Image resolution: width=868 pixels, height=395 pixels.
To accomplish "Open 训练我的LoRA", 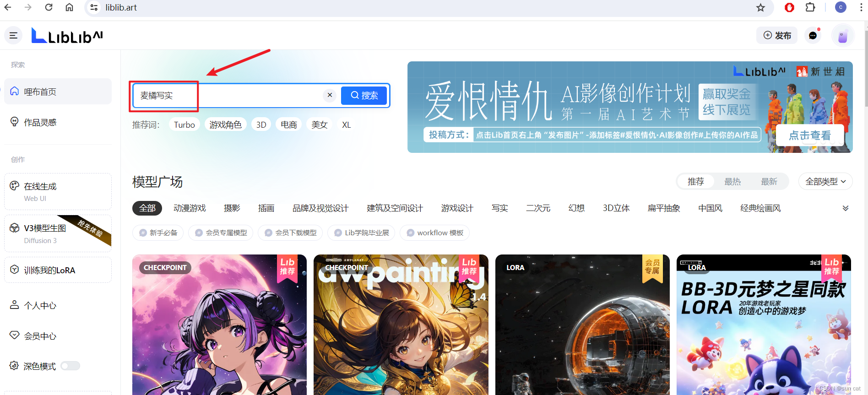I will [58, 270].
